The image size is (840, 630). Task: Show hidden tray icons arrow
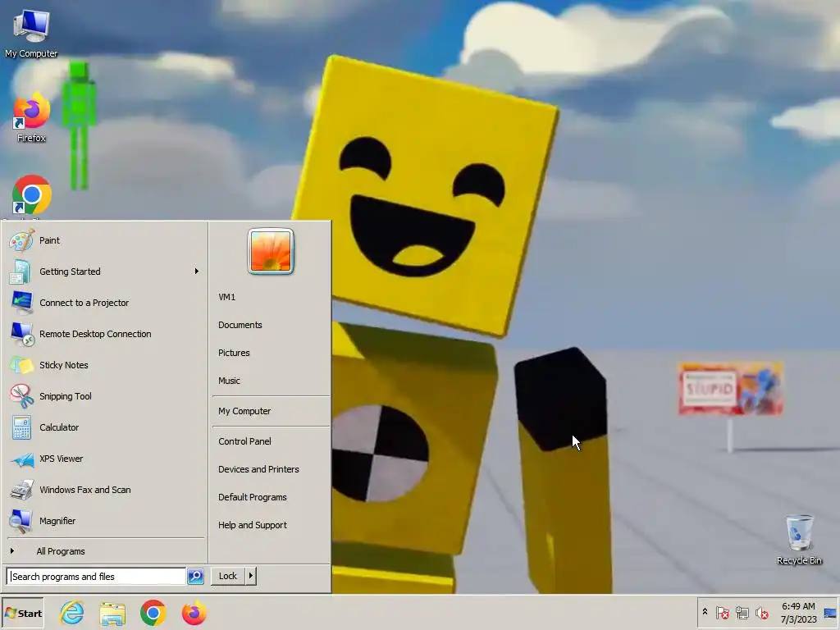click(705, 612)
